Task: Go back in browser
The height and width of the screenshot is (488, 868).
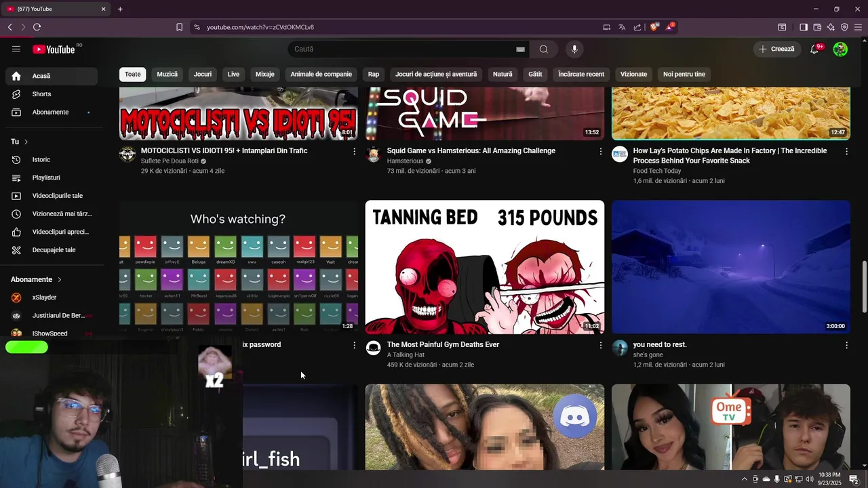Action: tap(9, 27)
